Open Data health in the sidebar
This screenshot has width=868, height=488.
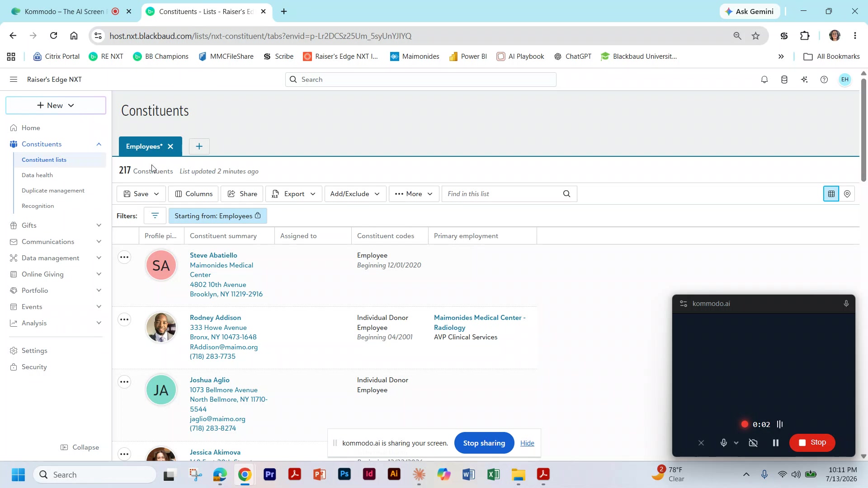coord(37,175)
